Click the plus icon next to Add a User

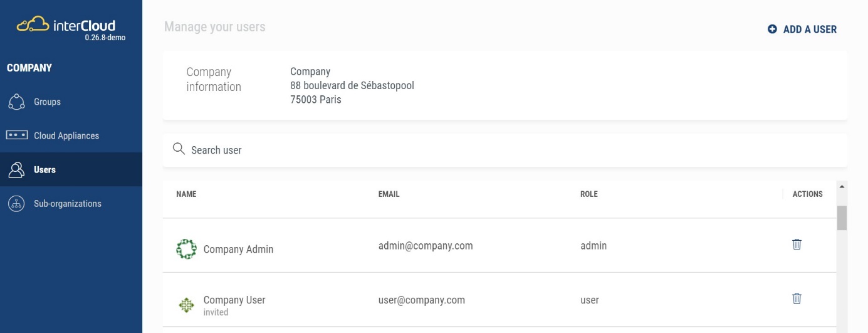pos(772,29)
